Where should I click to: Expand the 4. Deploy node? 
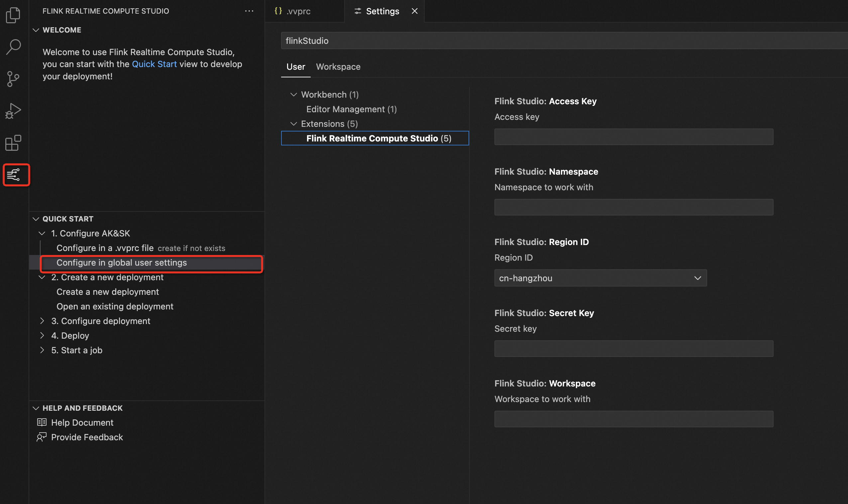click(x=42, y=336)
